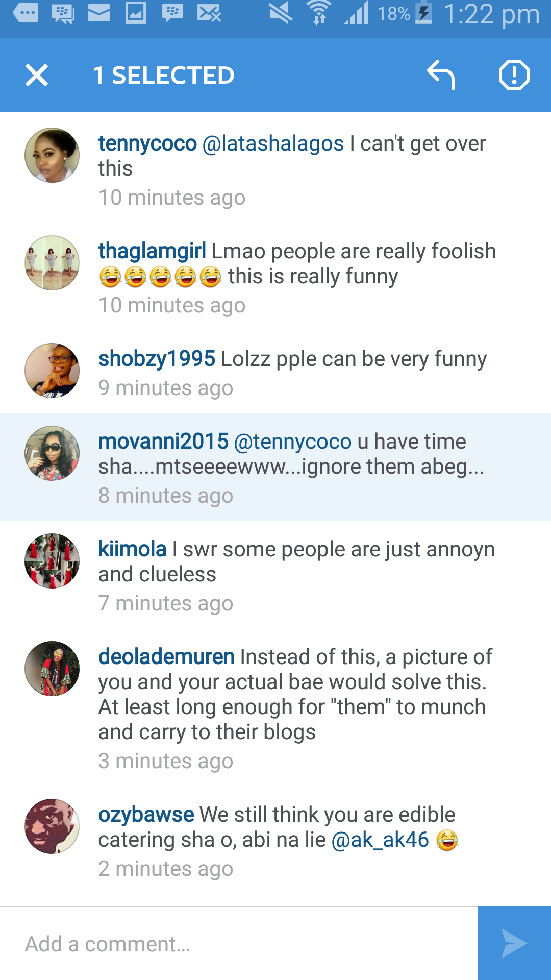This screenshot has height=980, width=551.
Task: Open the @latashalagos mention link
Action: [x=273, y=144]
